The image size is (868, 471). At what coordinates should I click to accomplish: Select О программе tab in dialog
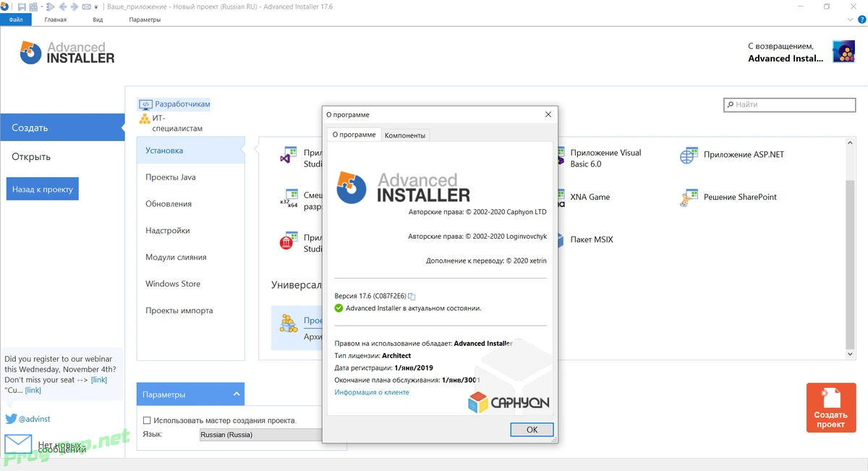click(354, 135)
